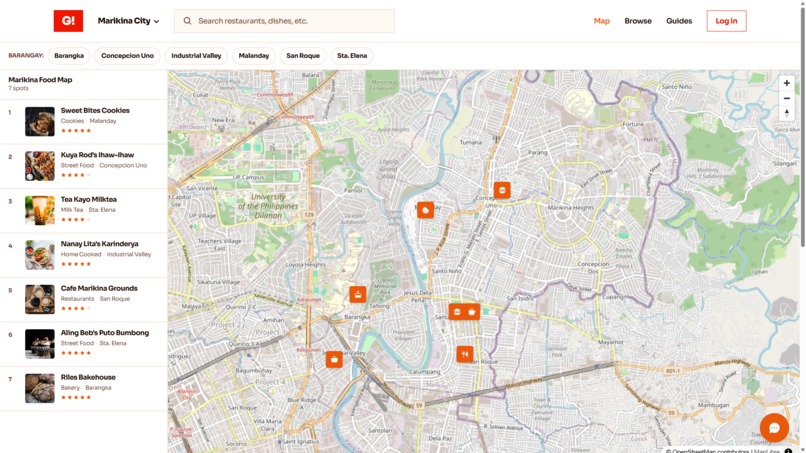Open Nanay Lita's Karinderya listing
Viewport: 806px width, 453px height.
pyautogui.click(x=83, y=255)
